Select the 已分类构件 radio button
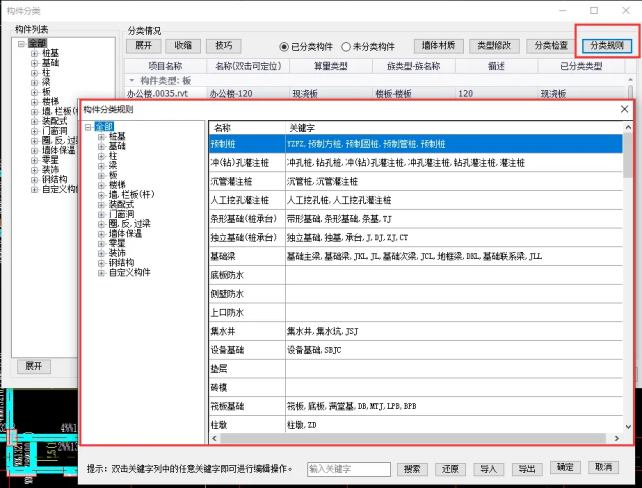642x488 pixels. pyautogui.click(x=285, y=46)
